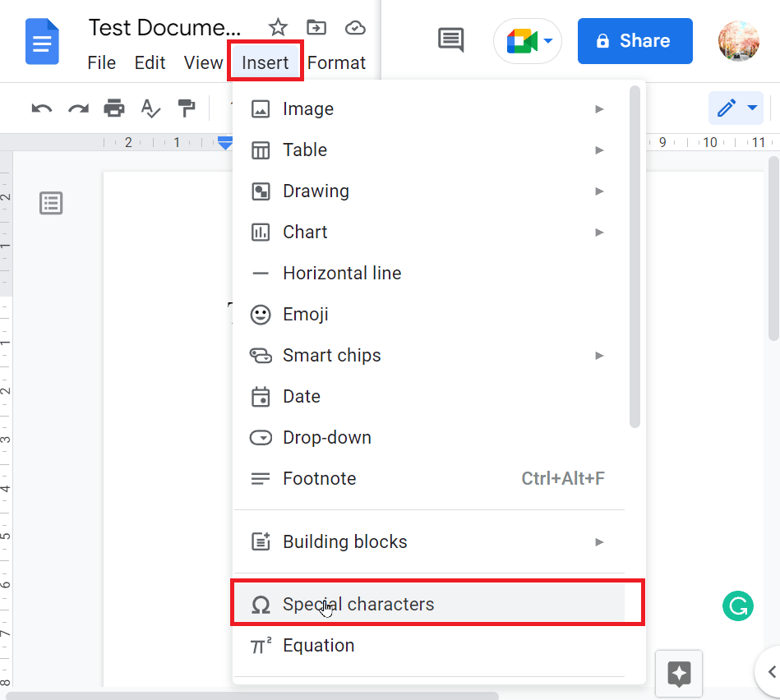
Task: Insert a Horizontal line
Action: point(429,273)
